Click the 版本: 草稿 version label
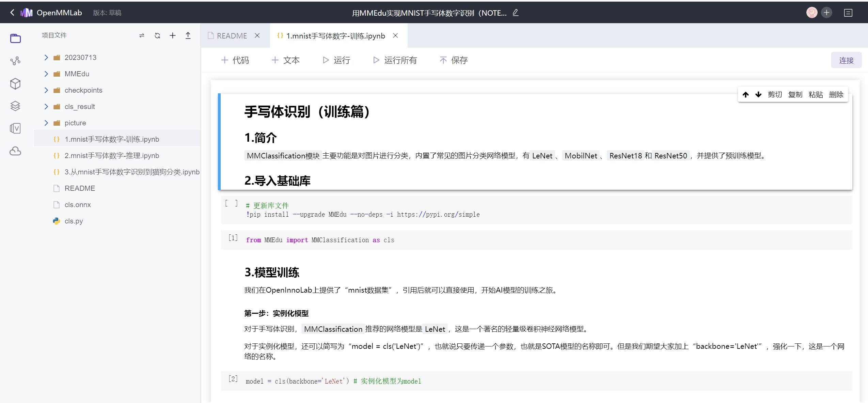Image resolution: width=868 pixels, height=403 pixels. pyautogui.click(x=107, y=13)
